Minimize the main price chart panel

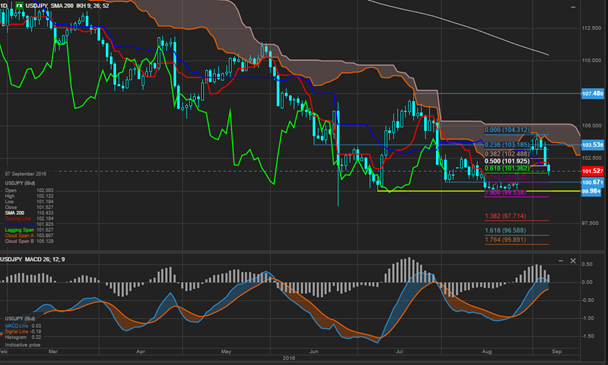point(573,7)
